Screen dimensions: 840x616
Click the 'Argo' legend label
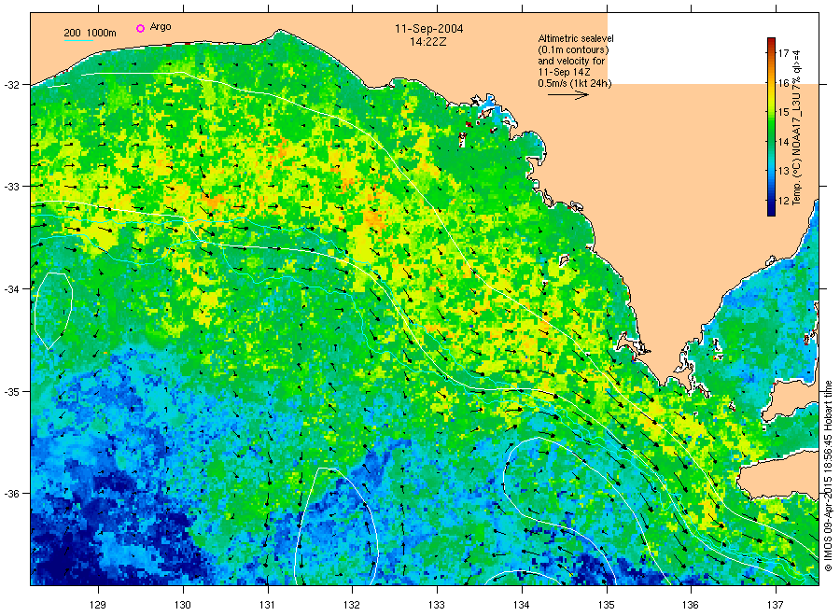(161, 27)
